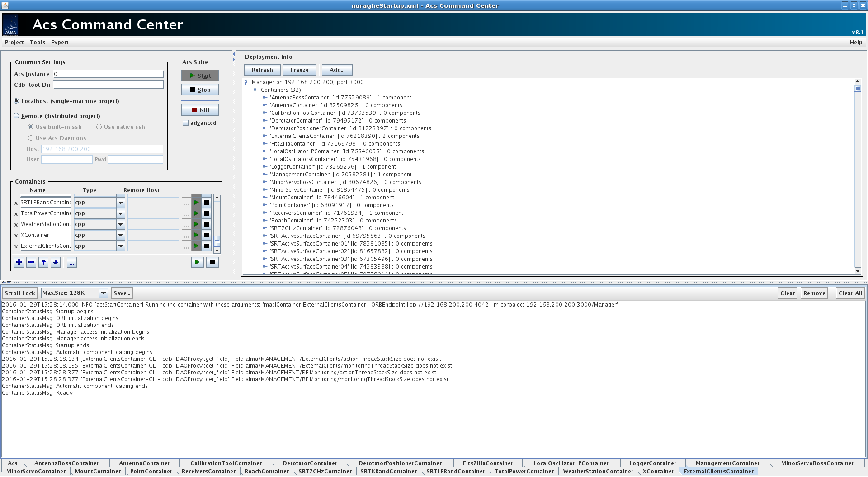Open type dropdown for WeatherStationContainer row
This screenshot has height=477, width=868.
[x=121, y=224]
